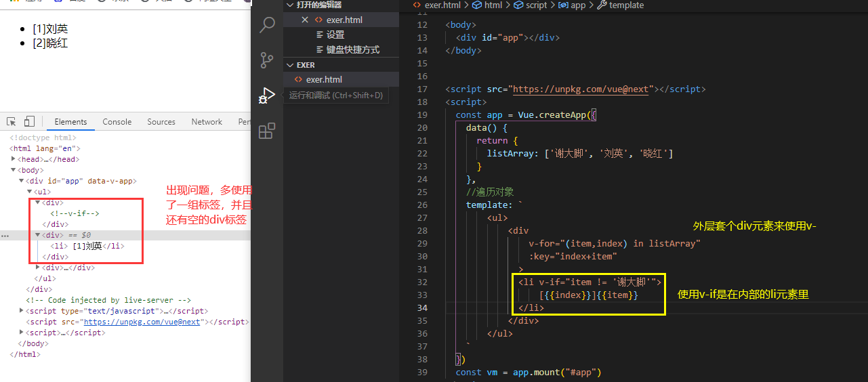This screenshot has height=382, width=868.
Task: Click the :key="index+item" code line
Action: [x=573, y=257]
